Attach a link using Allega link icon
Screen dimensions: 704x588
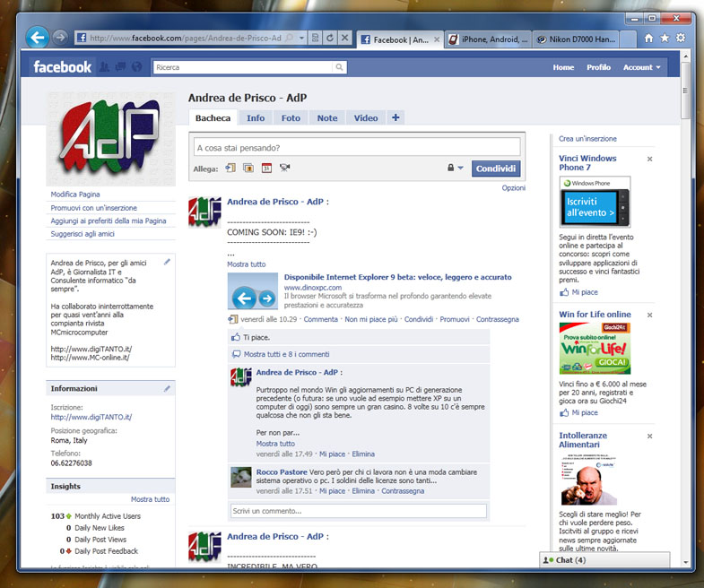coord(230,168)
